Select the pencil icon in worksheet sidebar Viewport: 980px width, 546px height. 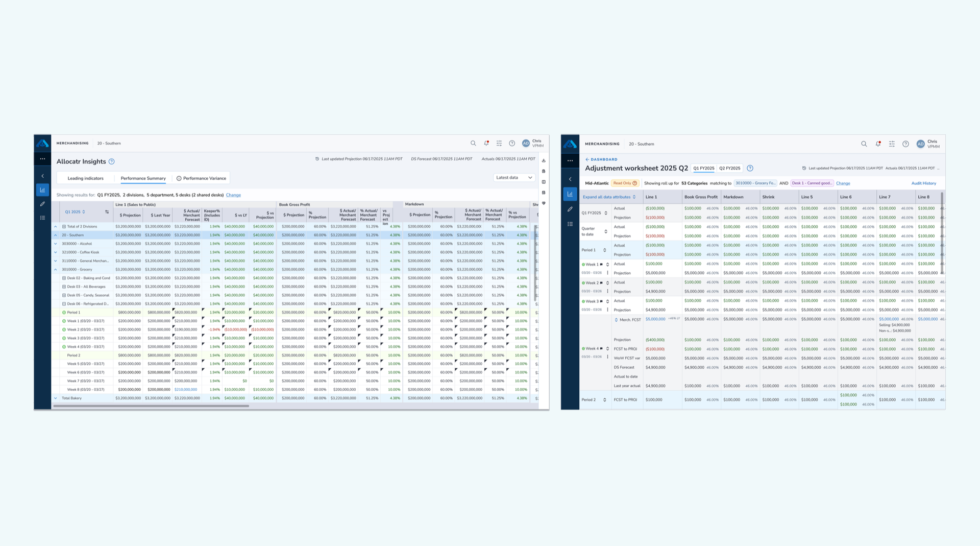pos(570,209)
